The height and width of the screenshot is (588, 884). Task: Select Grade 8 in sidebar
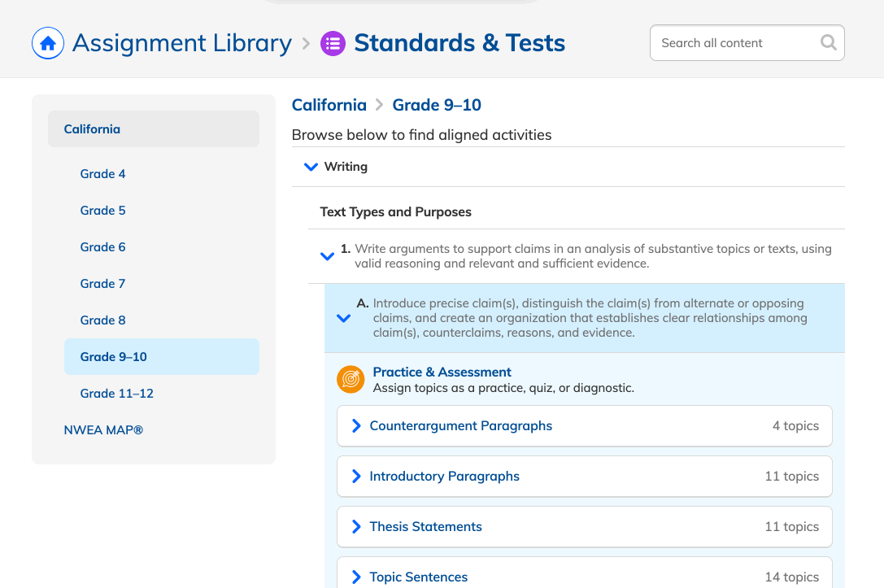tap(102, 320)
